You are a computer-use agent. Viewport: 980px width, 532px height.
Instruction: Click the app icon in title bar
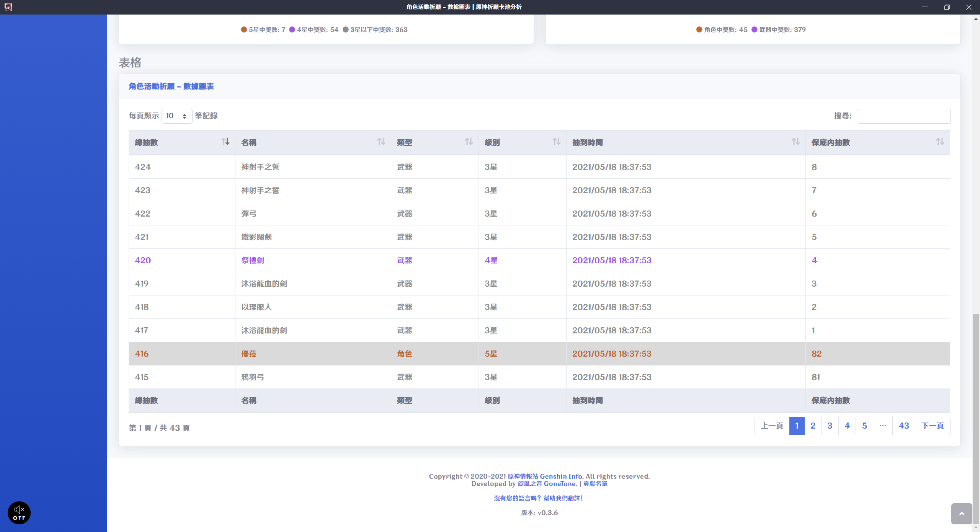point(8,7)
